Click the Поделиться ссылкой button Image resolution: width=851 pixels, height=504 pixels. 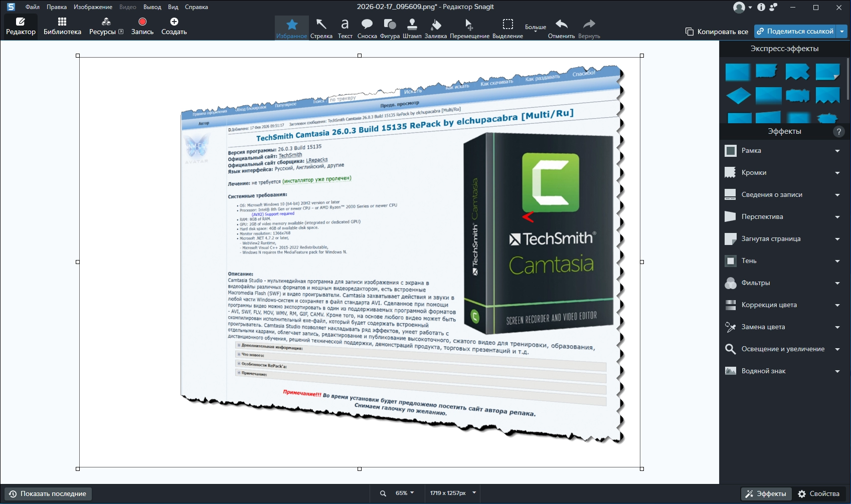pos(796,31)
